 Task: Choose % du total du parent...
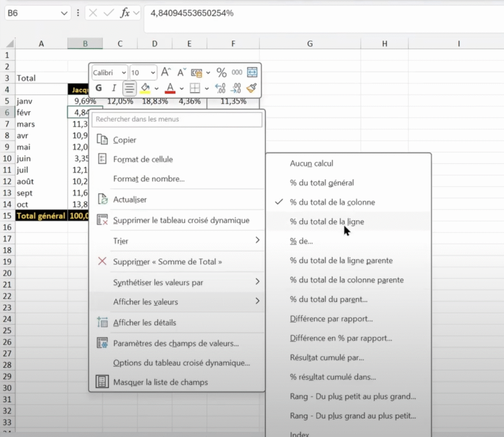pyautogui.click(x=348, y=299)
